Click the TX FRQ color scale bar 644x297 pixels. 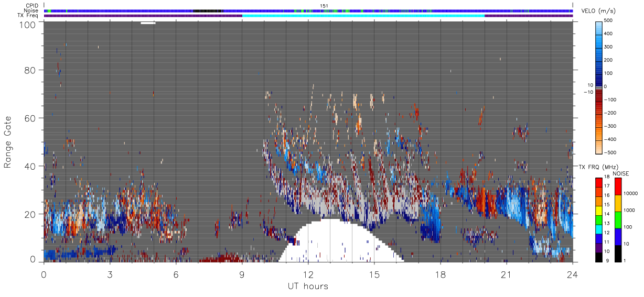click(x=599, y=219)
